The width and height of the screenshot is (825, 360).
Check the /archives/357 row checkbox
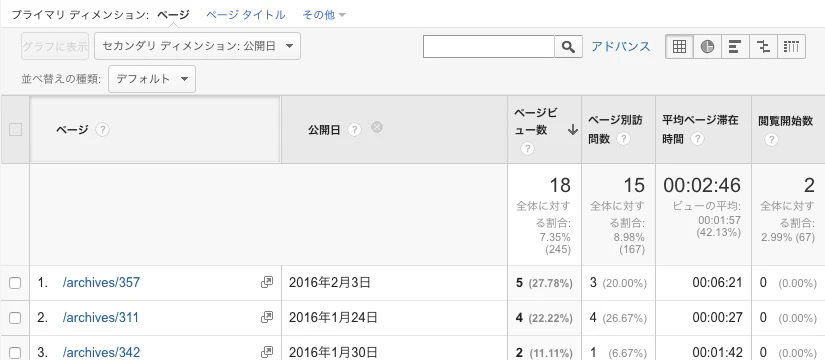15,283
